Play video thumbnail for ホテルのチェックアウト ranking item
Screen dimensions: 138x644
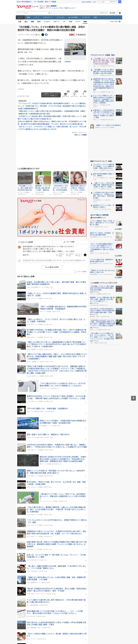tap(119, 167)
